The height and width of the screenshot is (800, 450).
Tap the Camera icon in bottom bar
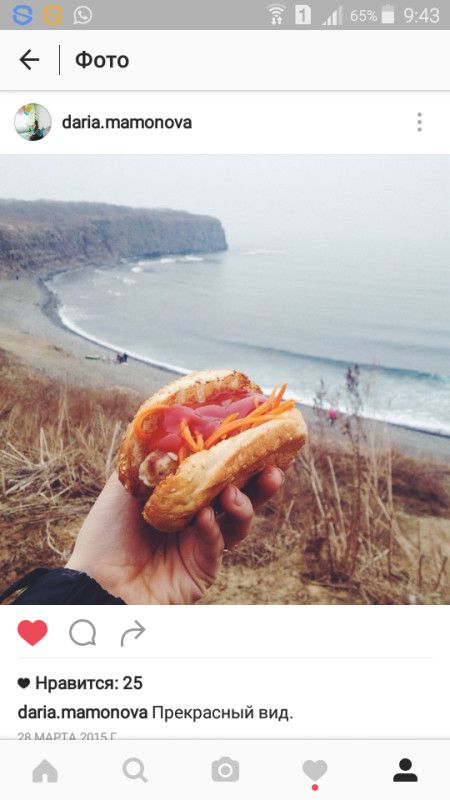click(225, 770)
